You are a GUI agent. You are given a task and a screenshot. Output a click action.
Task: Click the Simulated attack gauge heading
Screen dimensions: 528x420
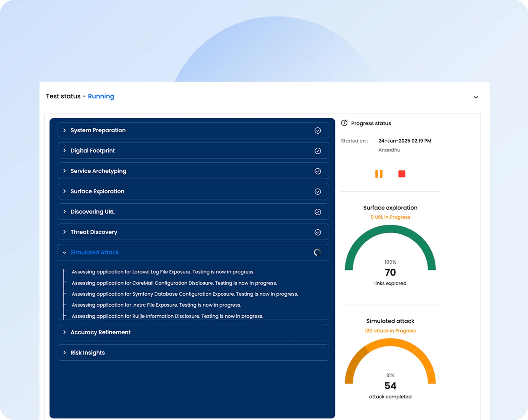(390, 321)
